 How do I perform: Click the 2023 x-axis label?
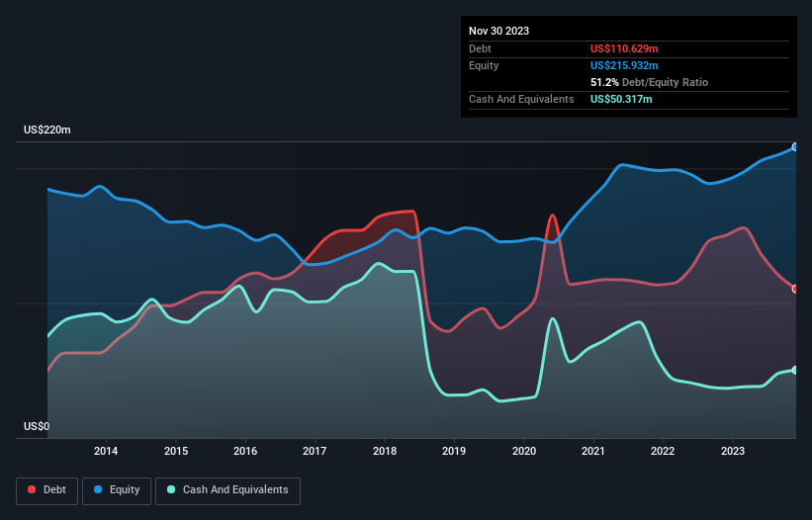(733, 451)
